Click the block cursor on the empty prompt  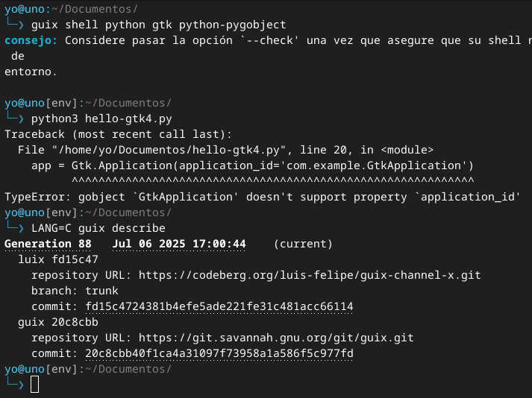pyautogui.click(x=34, y=385)
